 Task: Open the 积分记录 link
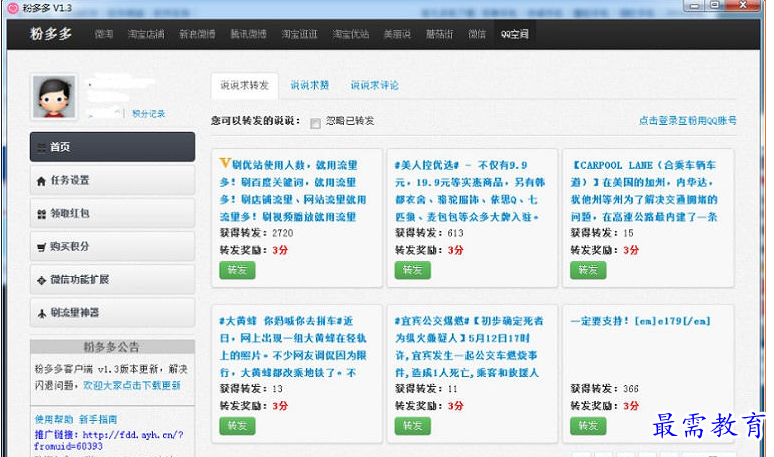[x=149, y=114]
